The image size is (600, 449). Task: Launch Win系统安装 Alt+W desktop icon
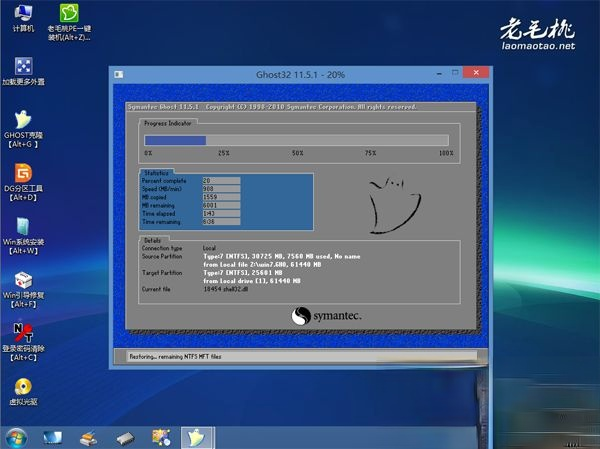[23, 236]
